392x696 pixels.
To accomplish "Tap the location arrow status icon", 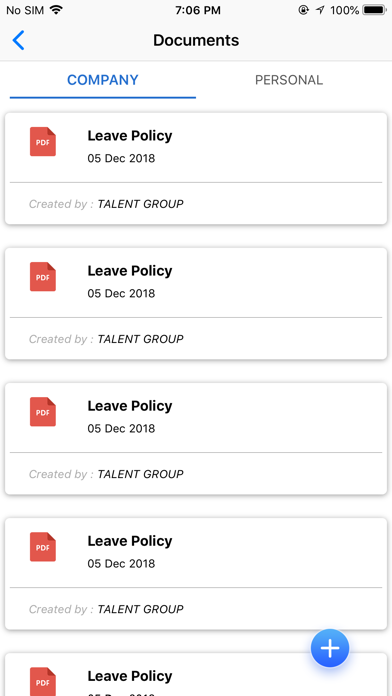I will pyautogui.click(x=320, y=10).
